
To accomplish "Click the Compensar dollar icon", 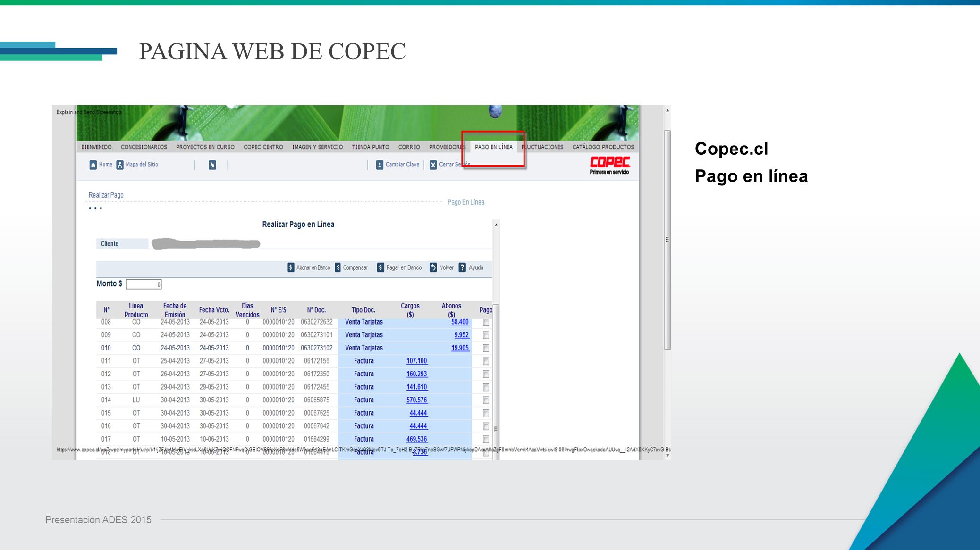I will click(338, 267).
